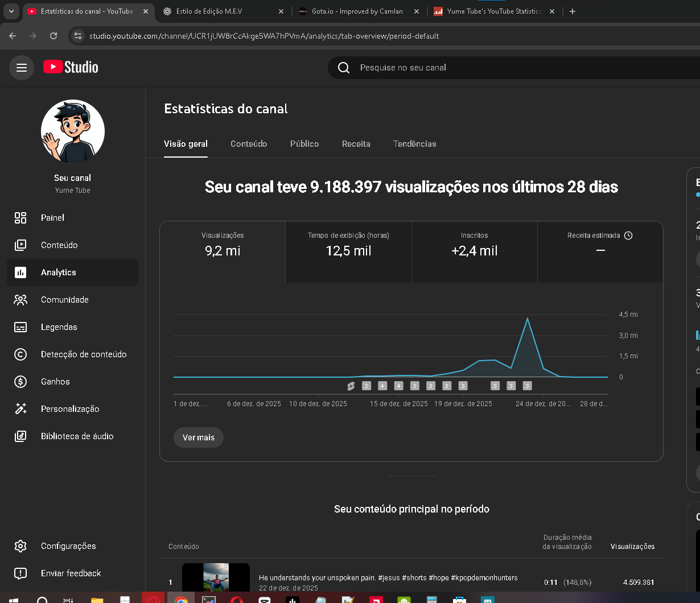The image size is (700, 603).
Task: Open Configurações settings
Action: pos(68,546)
